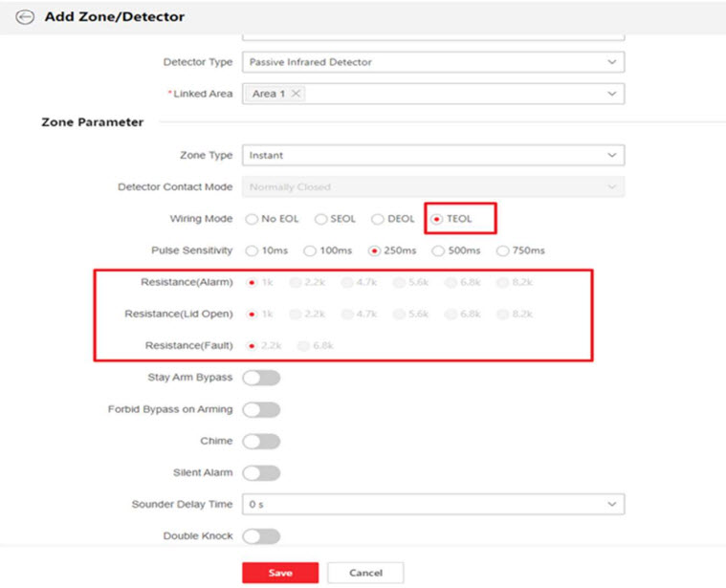Set Pulse Sensitivity to 500ms

click(438, 250)
